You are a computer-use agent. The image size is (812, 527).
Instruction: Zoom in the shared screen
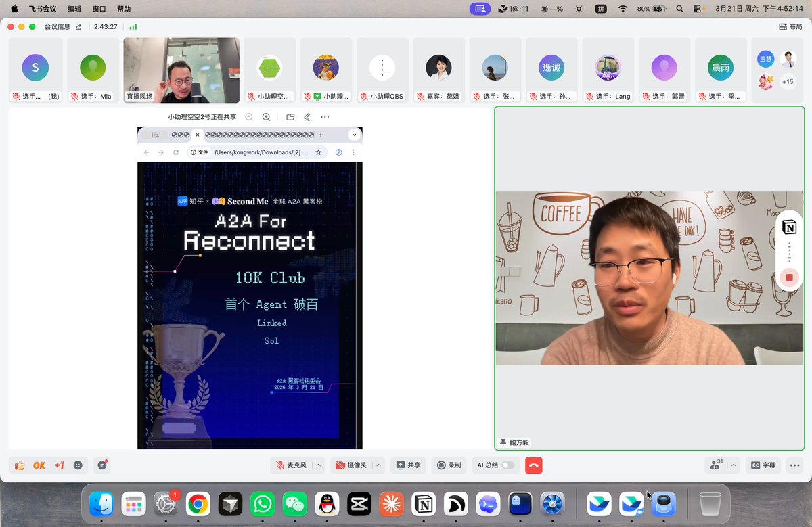(267, 117)
